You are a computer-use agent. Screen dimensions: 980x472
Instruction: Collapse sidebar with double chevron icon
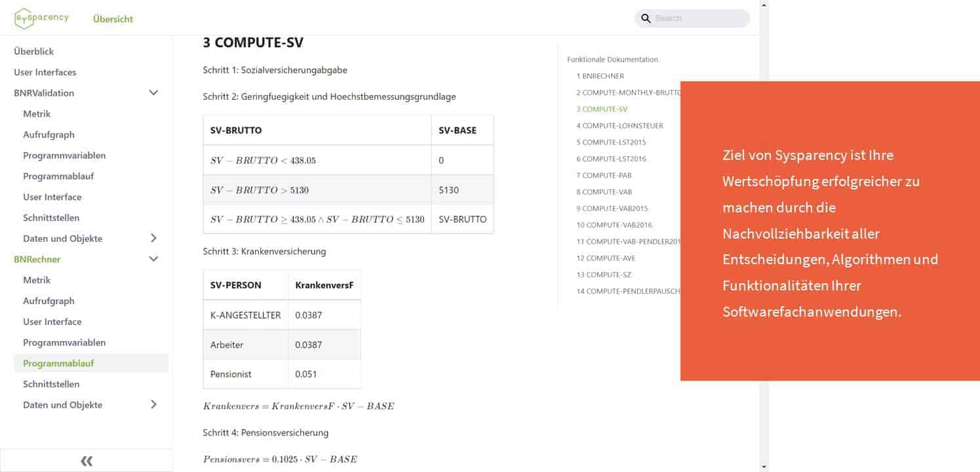point(87,461)
